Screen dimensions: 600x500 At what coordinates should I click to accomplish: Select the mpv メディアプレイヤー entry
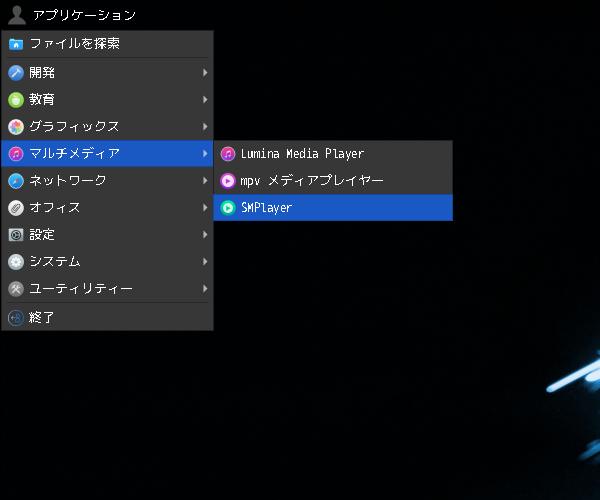333,181
